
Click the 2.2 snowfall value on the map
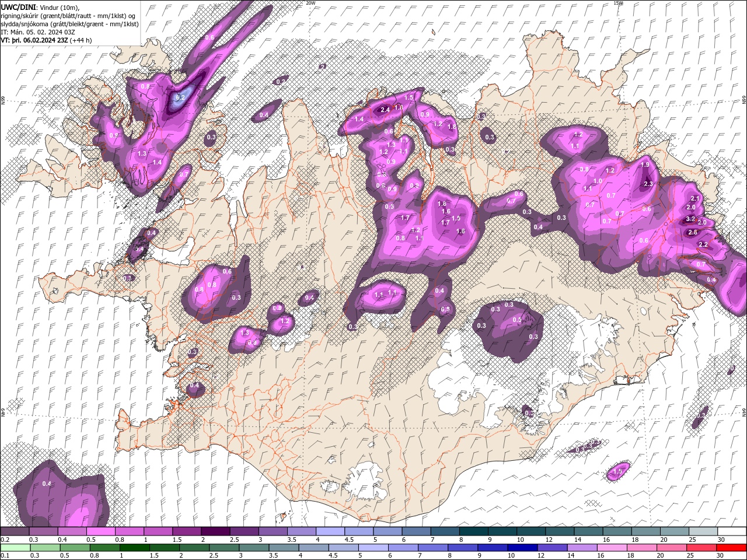(x=703, y=244)
